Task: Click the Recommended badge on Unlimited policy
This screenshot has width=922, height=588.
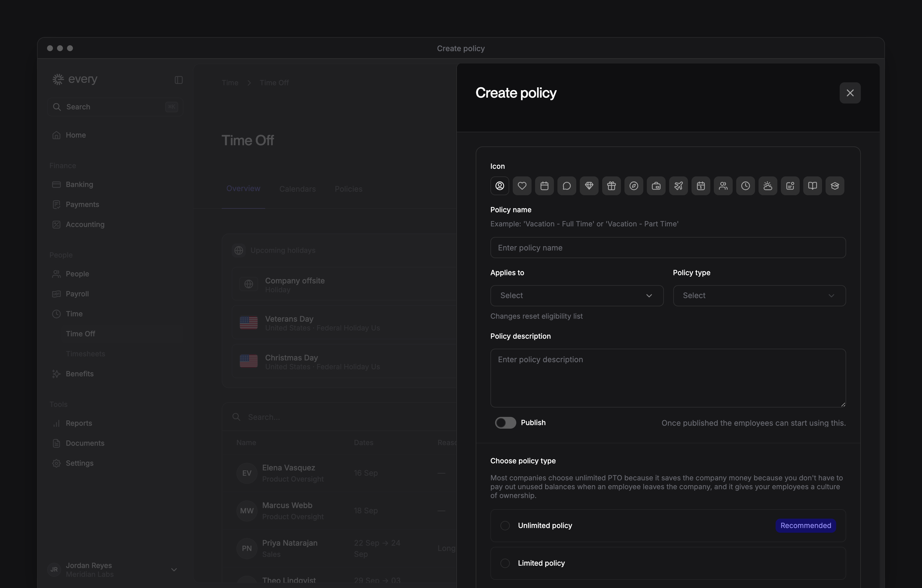Action: pos(806,526)
